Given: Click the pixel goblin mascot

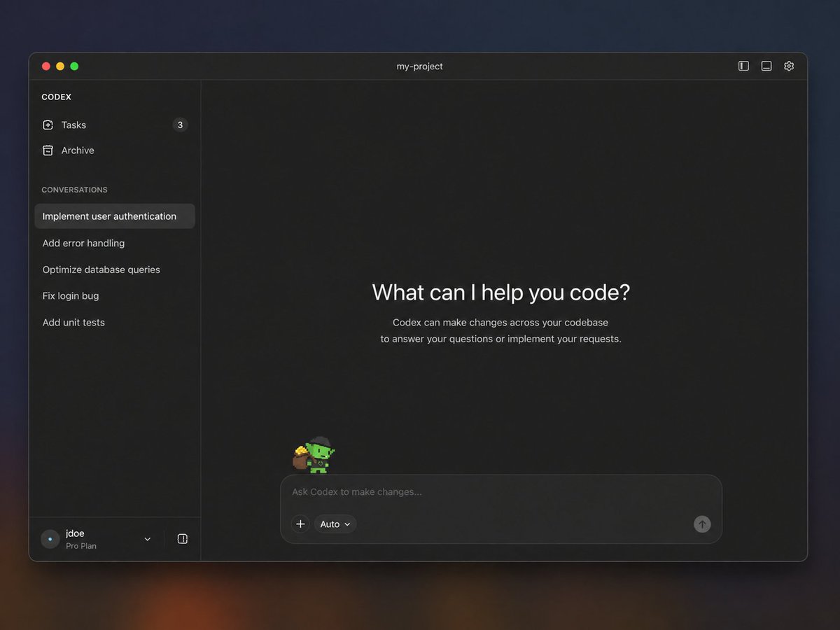Looking at the screenshot, I should (314, 454).
